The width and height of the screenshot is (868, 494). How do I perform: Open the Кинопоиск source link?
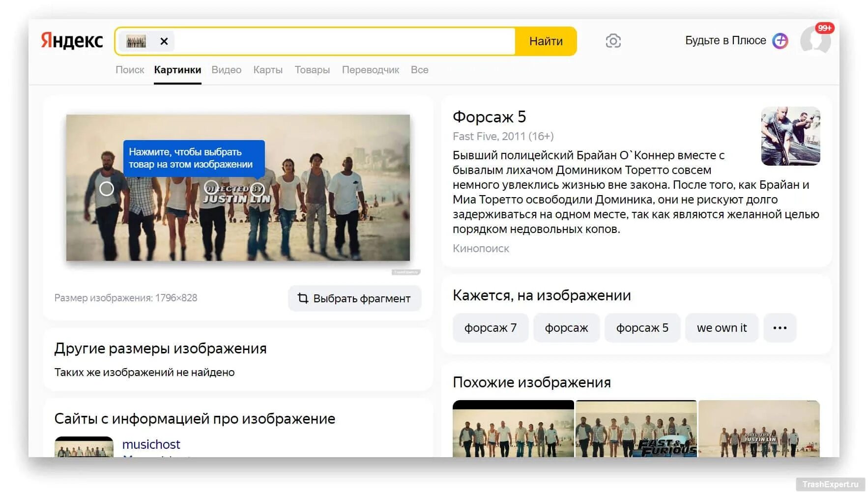[481, 249]
